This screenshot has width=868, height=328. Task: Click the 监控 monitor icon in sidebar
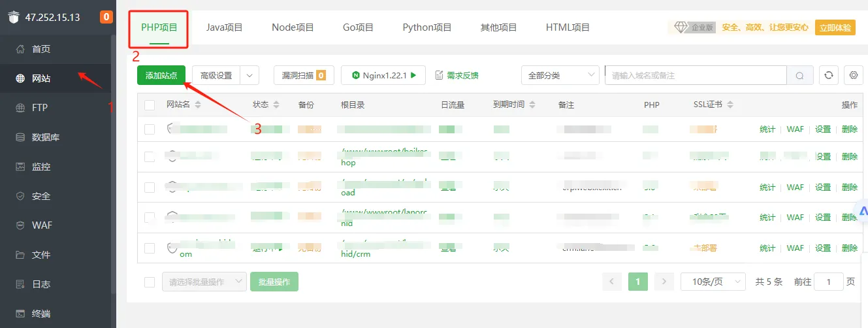[20, 167]
